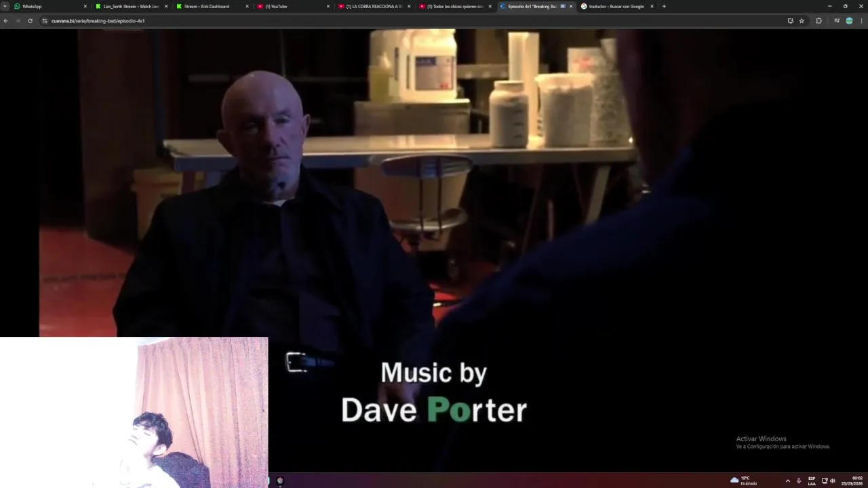Click the webcam overlay thumbnail
The width and height of the screenshot is (868, 488).
coord(134,412)
